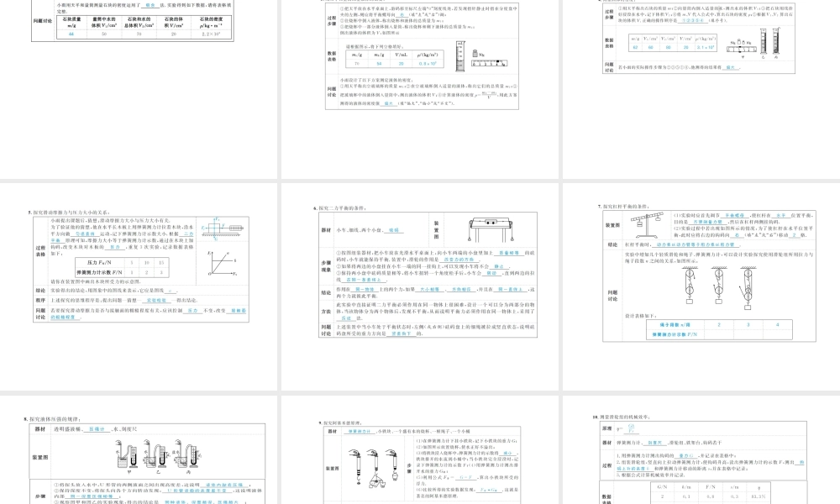Select '过程步骤' row label on top-right page

(609, 14)
